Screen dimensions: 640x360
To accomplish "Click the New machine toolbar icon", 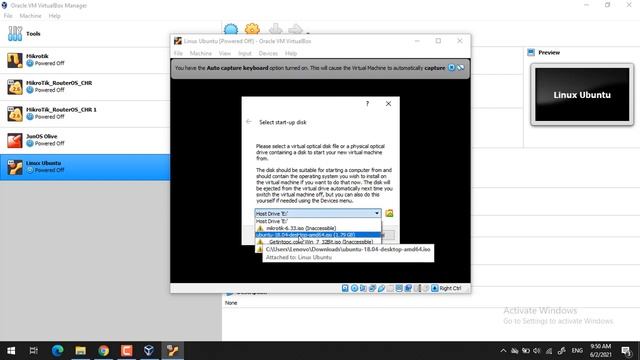I will click(x=231, y=29).
